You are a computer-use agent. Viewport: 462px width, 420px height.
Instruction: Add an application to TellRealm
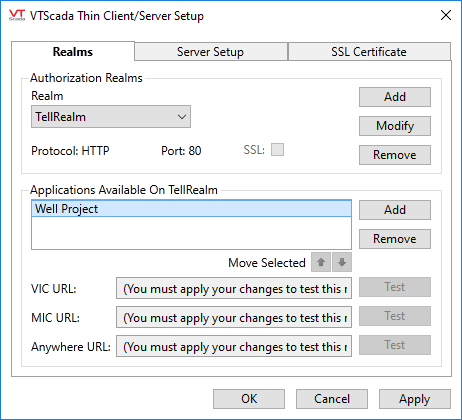(395, 210)
